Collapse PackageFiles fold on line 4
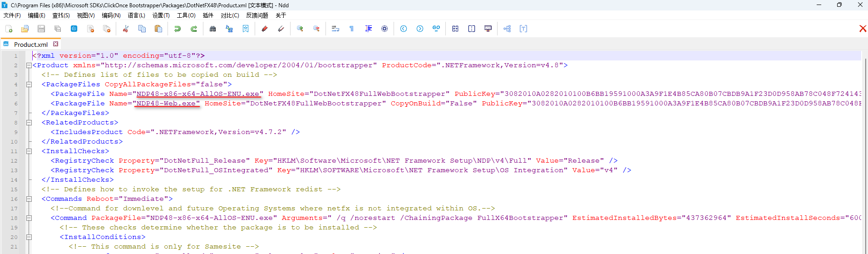Viewport: 868px width, 254px height. click(29, 85)
